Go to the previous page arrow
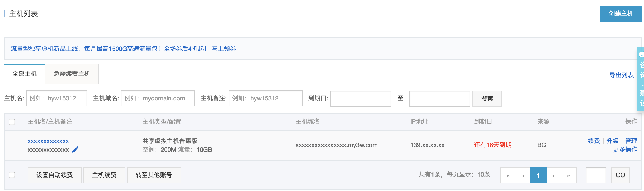Screen dimensions: 644x191 pyautogui.click(x=523, y=175)
